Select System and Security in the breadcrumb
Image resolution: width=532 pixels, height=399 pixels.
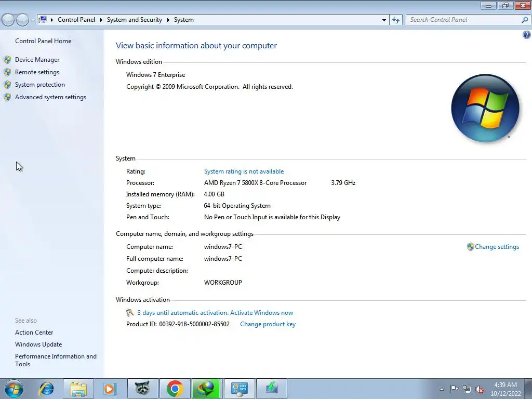tap(135, 20)
